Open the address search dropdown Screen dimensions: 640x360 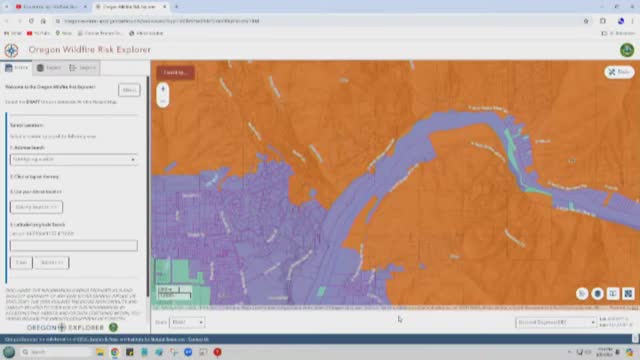[x=73, y=159]
